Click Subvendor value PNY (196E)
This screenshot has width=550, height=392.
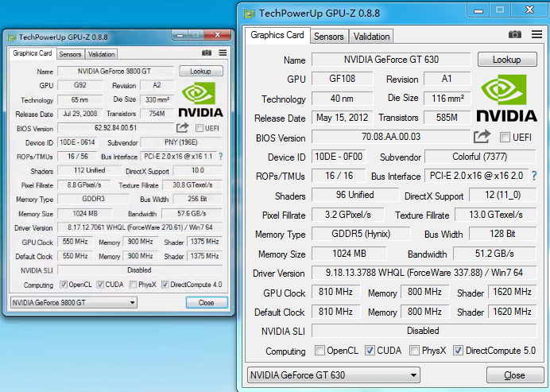181,142
